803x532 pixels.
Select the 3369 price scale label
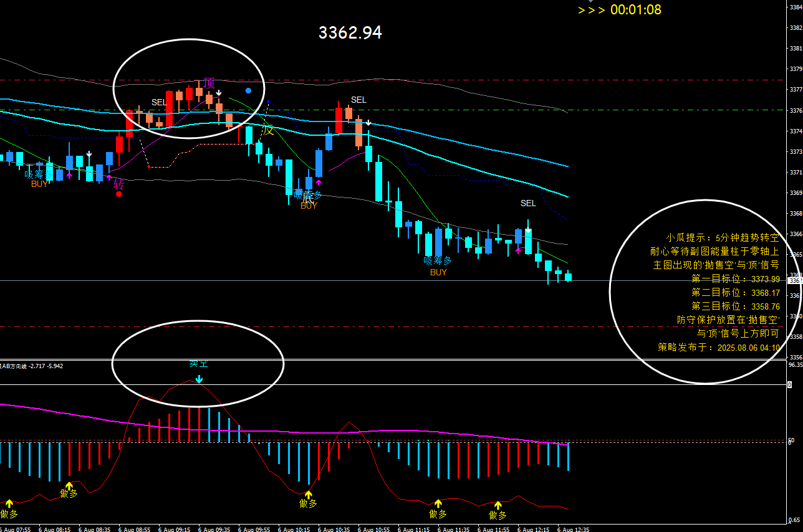[796, 192]
